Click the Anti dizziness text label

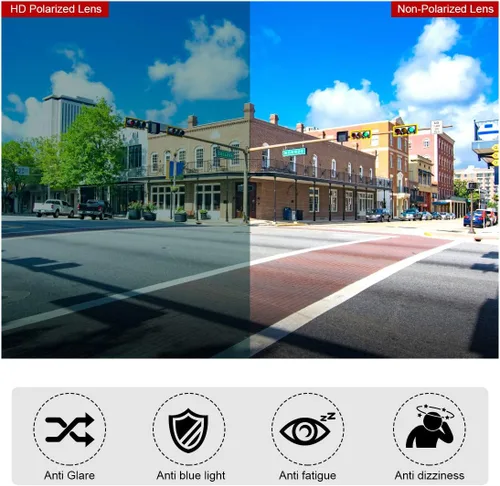click(x=429, y=475)
